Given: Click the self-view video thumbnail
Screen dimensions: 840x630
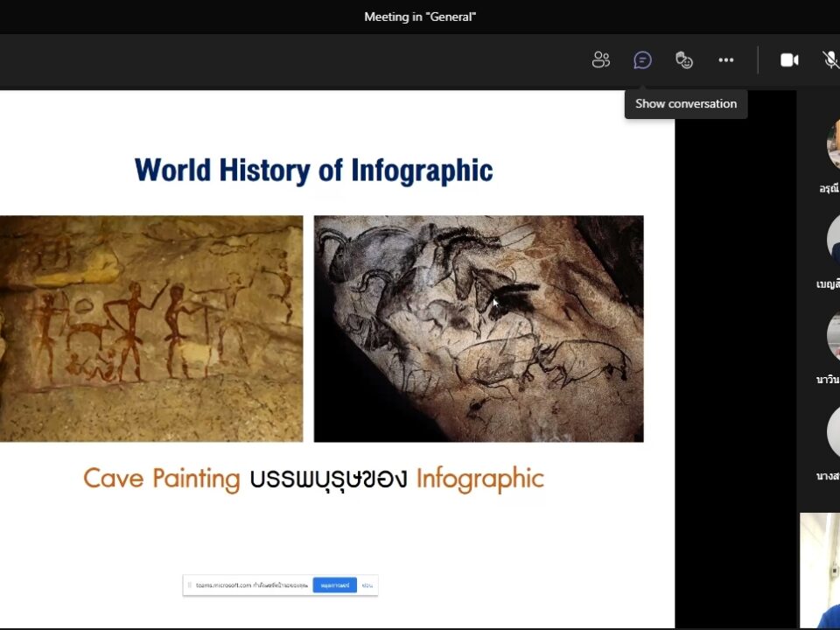Looking at the screenshot, I should [820, 570].
